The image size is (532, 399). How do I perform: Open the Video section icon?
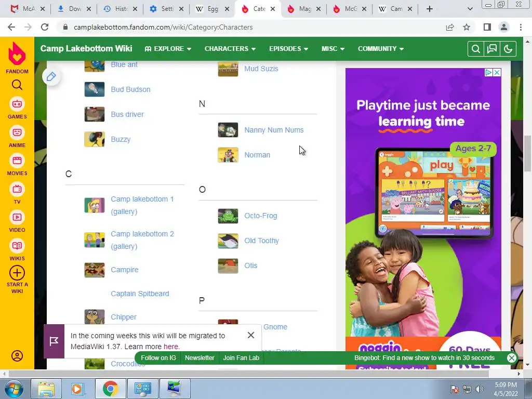point(17,217)
